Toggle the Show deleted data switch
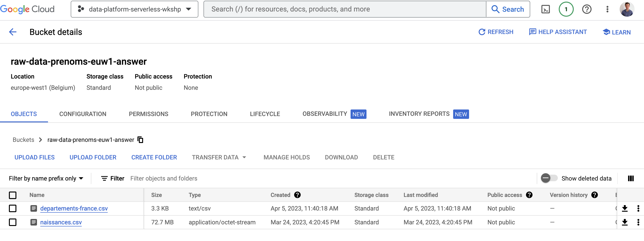Screen dimensions: 644x241 pyautogui.click(x=549, y=178)
